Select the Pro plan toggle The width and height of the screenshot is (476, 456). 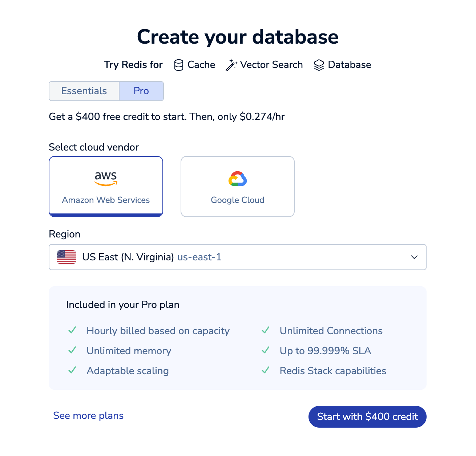(x=141, y=91)
